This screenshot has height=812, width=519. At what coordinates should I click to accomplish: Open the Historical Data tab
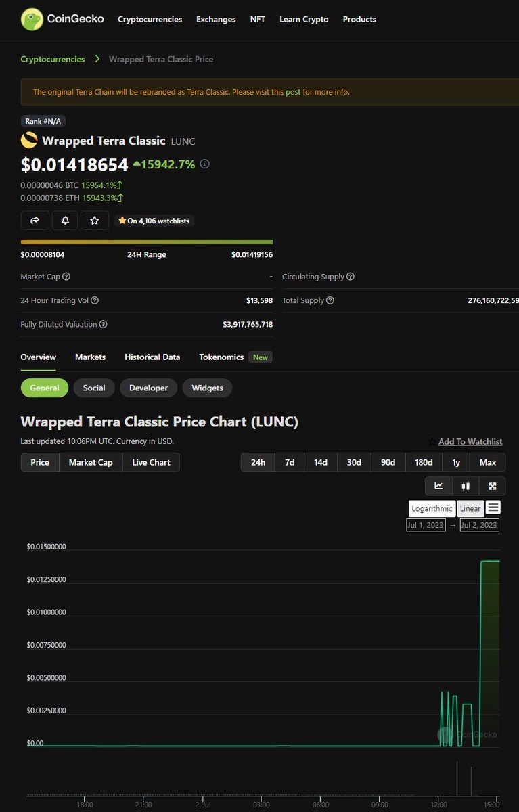[152, 357]
